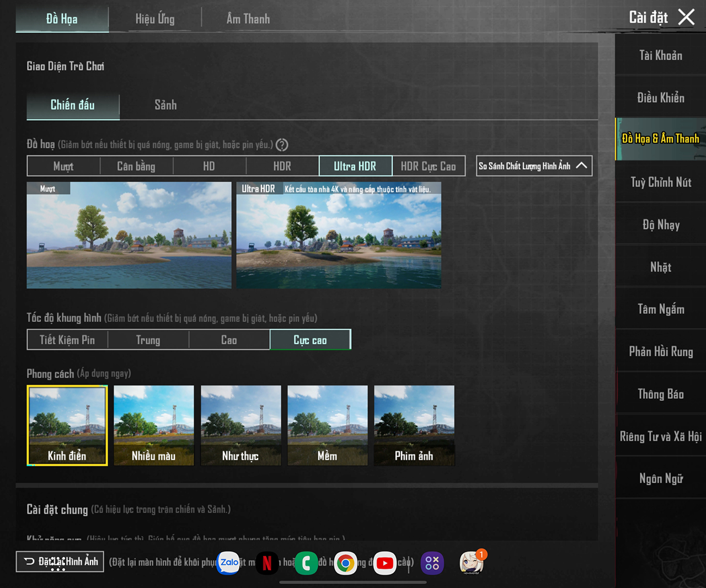
Task: Set frame rate to Trung
Action: pyautogui.click(x=148, y=340)
